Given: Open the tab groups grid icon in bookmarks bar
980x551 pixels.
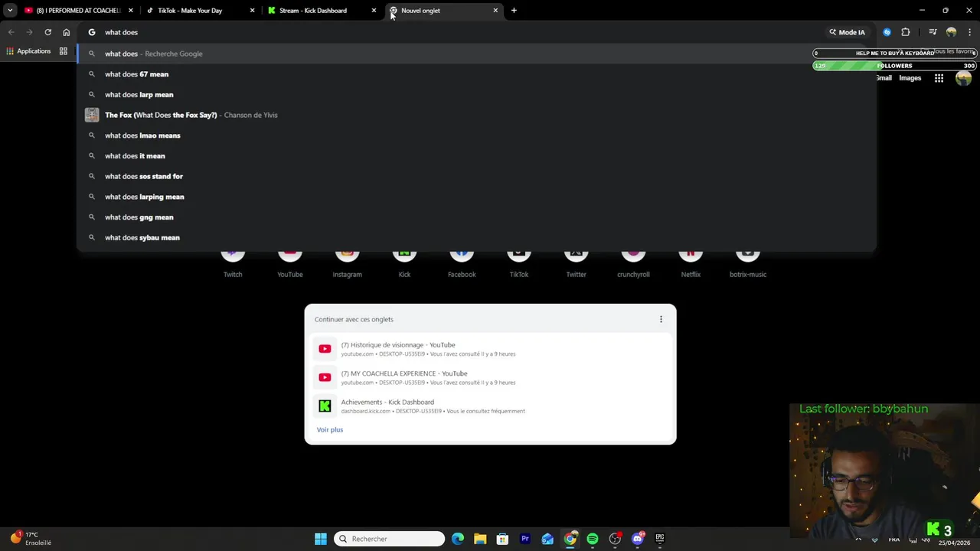Looking at the screenshot, I should click(x=64, y=51).
